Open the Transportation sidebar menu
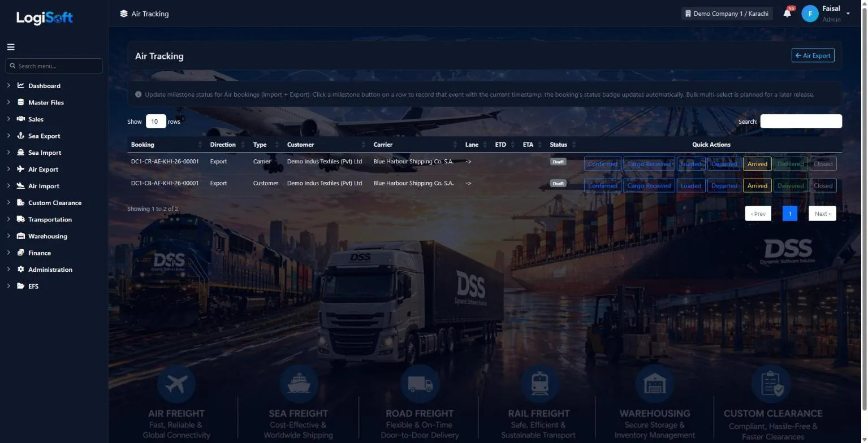Screen dimensions: 868x443 (x=50, y=219)
